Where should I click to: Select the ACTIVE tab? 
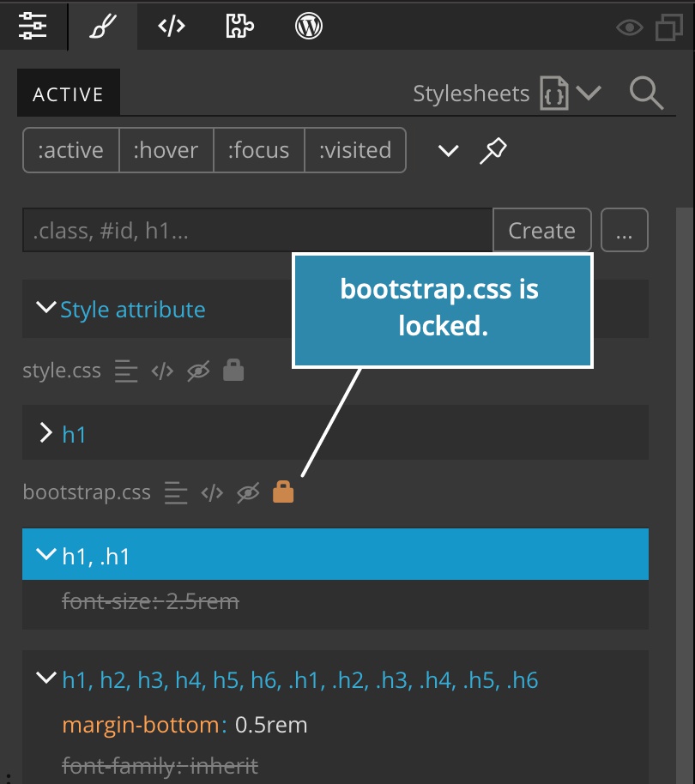point(69,93)
